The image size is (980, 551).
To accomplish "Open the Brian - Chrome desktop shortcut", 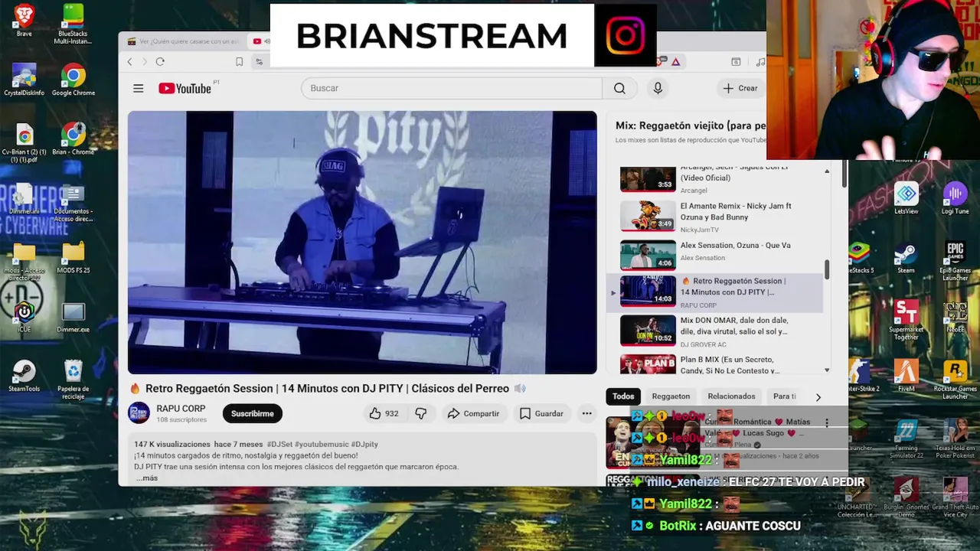I will (73, 139).
